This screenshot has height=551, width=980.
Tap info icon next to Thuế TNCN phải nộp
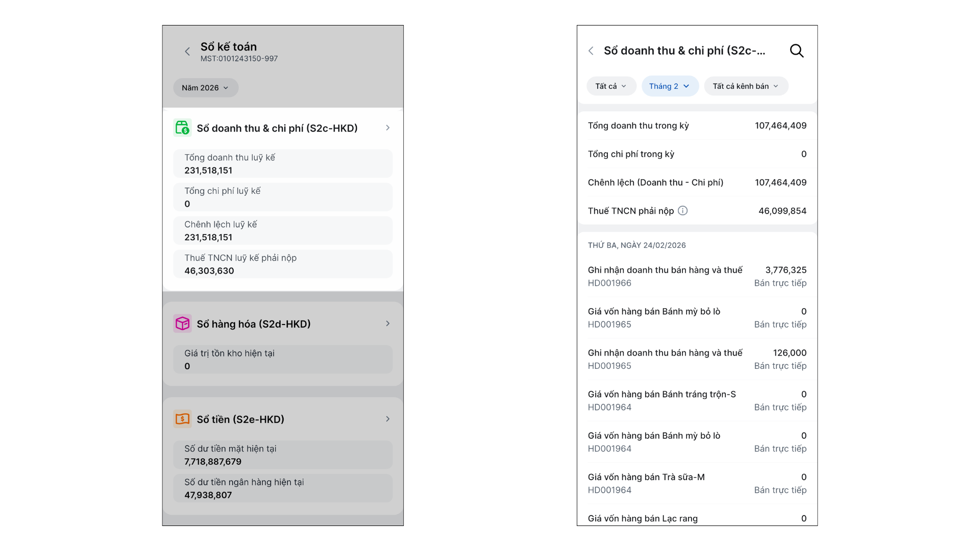tap(682, 211)
